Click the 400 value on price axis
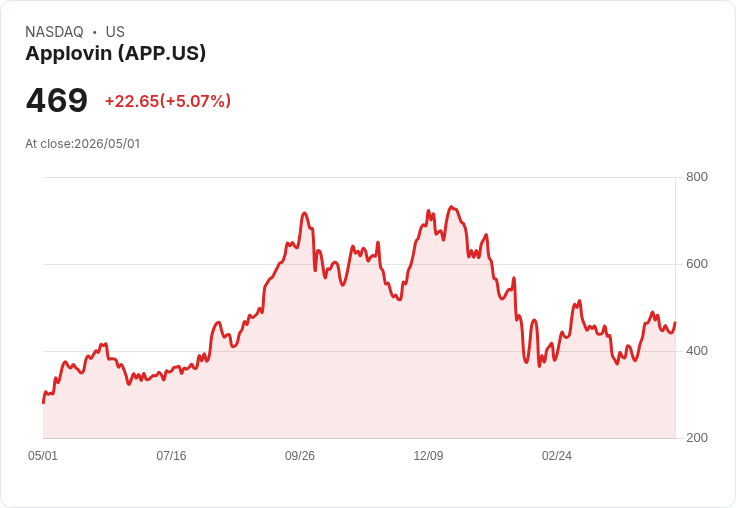The width and height of the screenshot is (736, 508). 697,351
